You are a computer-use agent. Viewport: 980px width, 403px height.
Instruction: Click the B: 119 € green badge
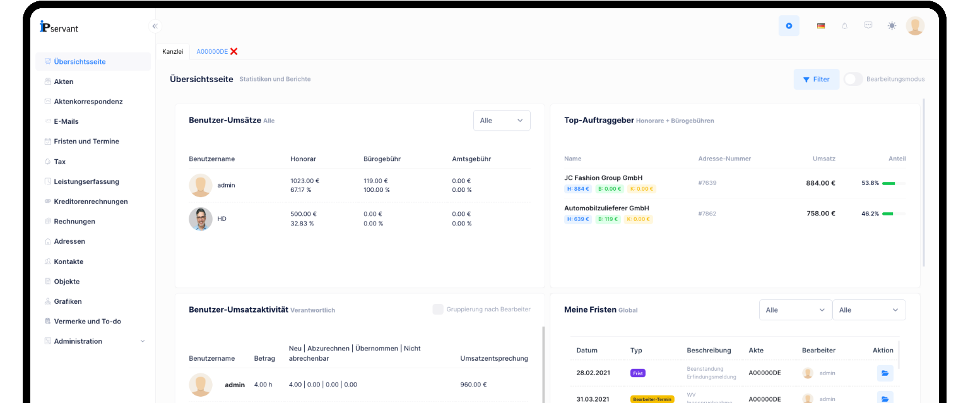[x=608, y=219]
